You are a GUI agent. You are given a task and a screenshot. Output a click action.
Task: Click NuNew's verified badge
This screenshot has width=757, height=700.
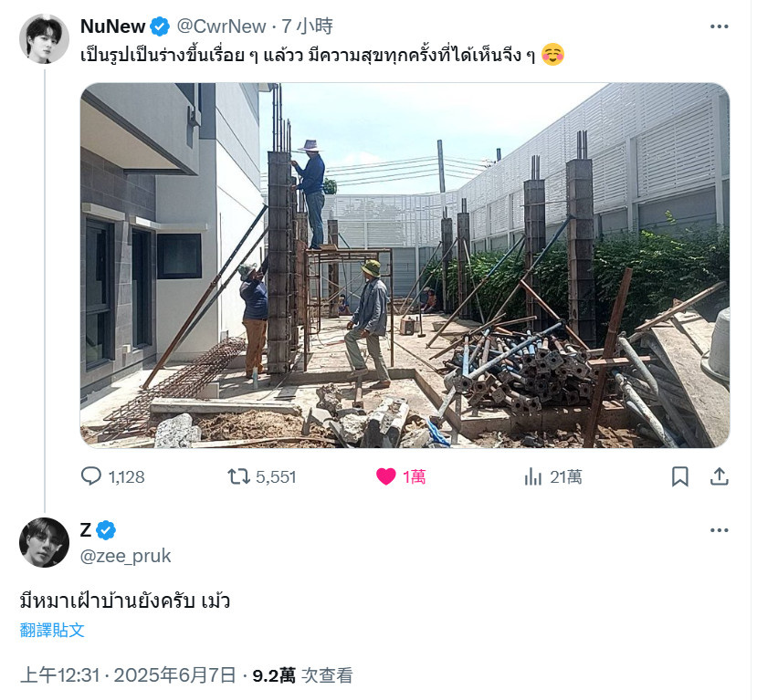[x=160, y=26]
